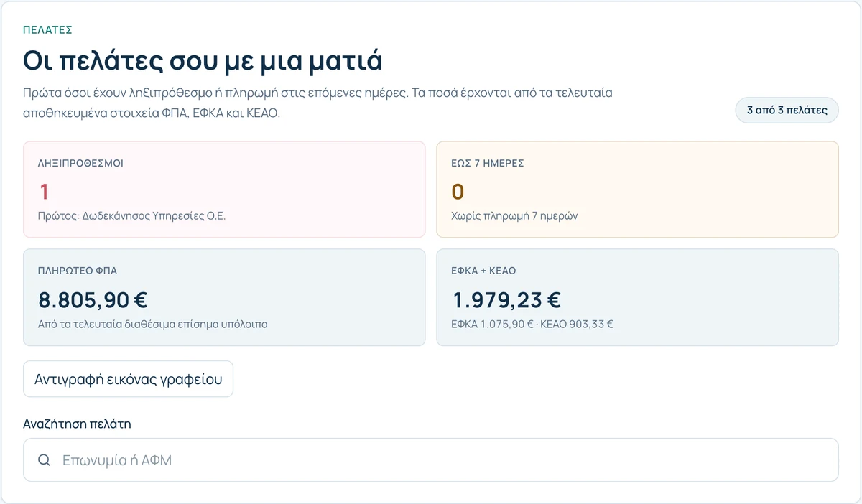The image size is (862, 504).
Task: Open the Ληξιπρόθεσμοι card
Action: coord(224,190)
